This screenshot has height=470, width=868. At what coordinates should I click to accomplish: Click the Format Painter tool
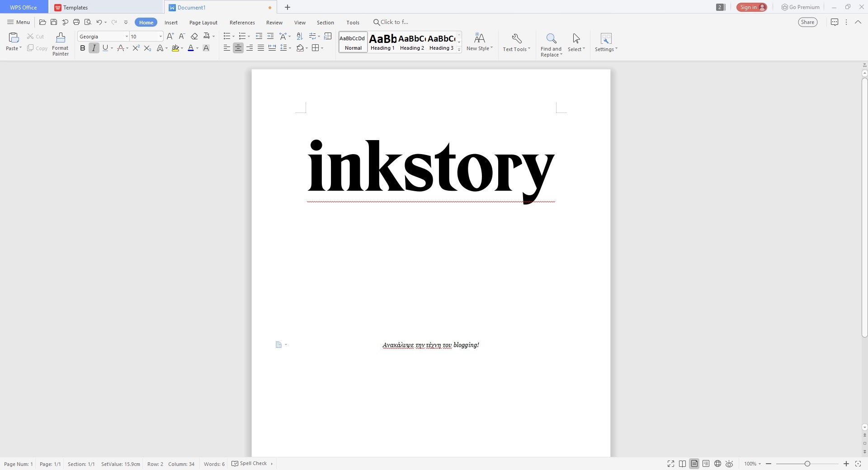(60, 44)
